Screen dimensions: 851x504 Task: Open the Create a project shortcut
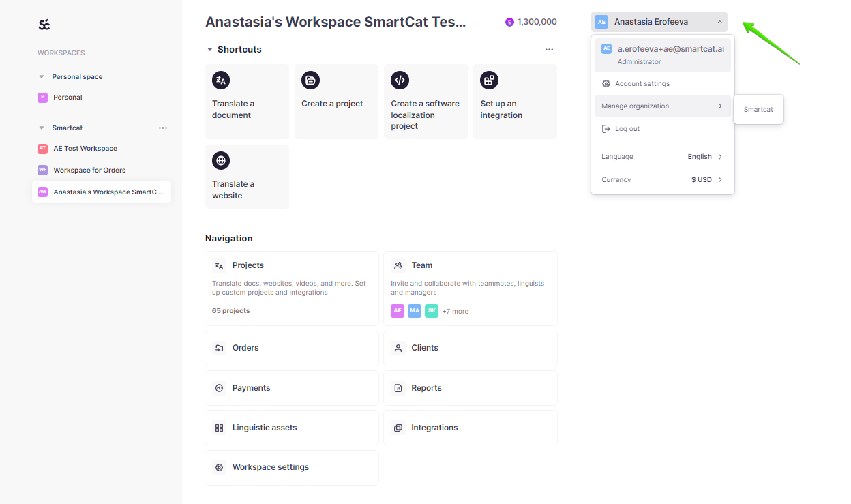pos(336,102)
